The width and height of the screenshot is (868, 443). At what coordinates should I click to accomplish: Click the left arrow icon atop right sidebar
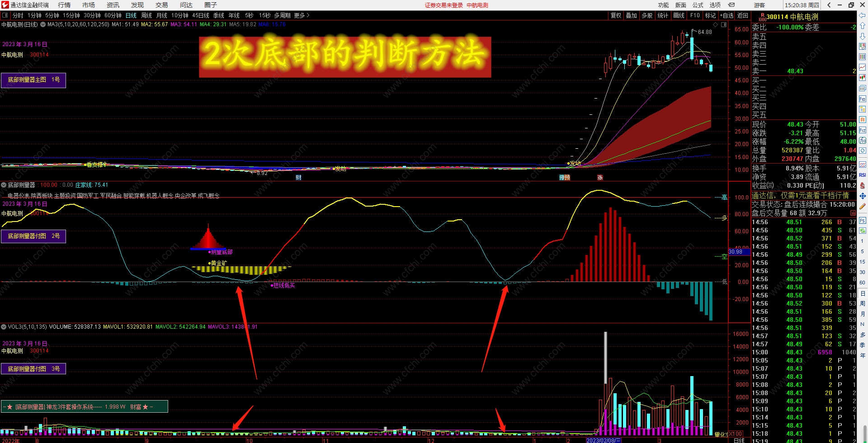[863, 15]
